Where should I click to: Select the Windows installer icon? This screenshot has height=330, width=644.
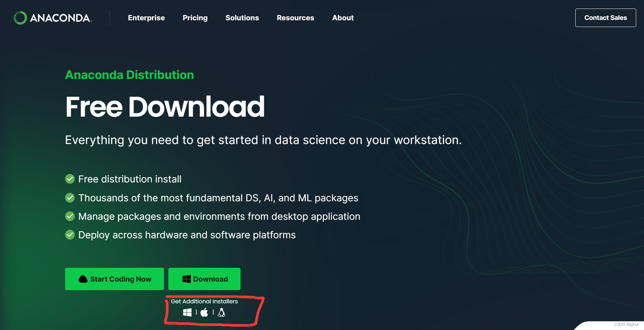(187, 312)
